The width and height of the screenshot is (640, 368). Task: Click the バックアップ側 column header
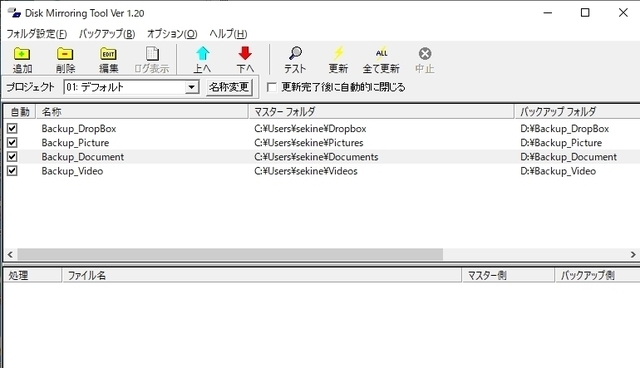(x=598, y=276)
